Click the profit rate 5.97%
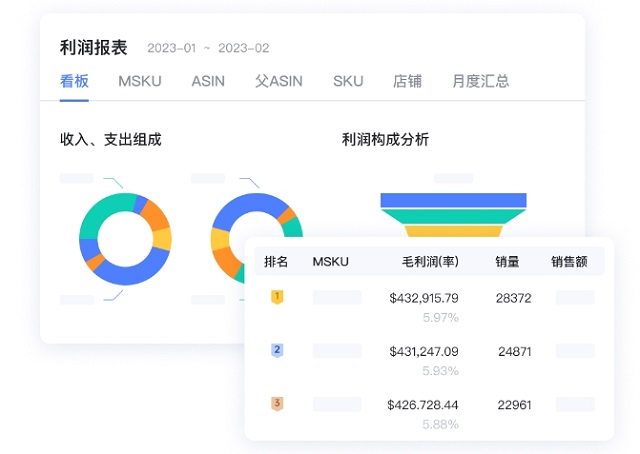Image resolution: width=640 pixels, height=454 pixels. click(441, 317)
